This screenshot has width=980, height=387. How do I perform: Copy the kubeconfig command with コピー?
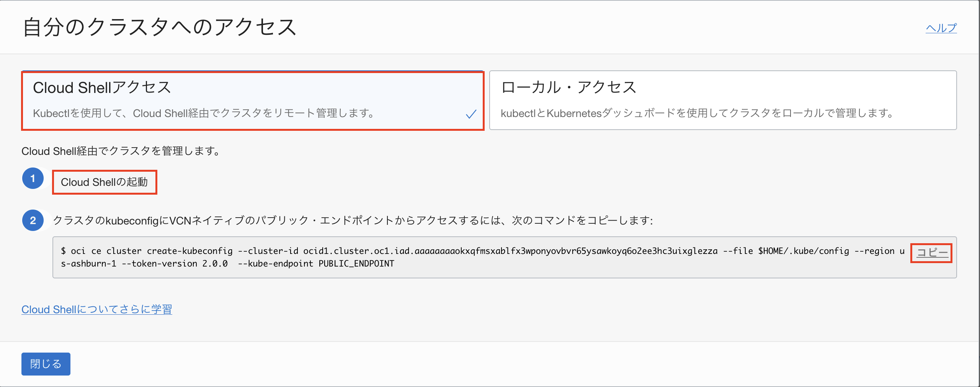pyautogui.click(x=932, y=253)
